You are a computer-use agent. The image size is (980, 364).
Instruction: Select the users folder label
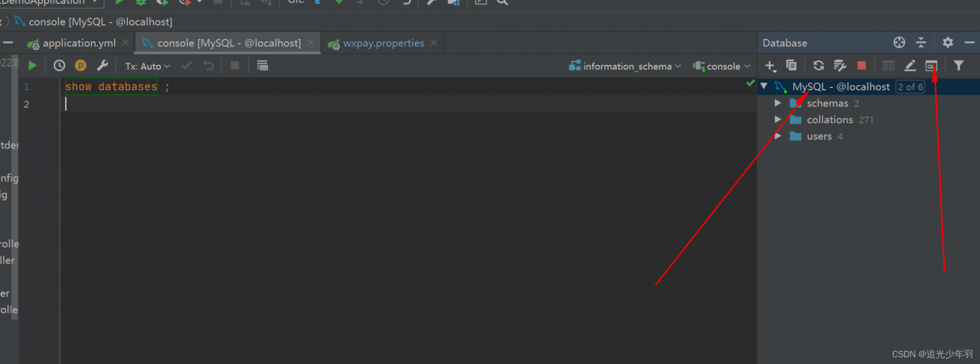818,136
